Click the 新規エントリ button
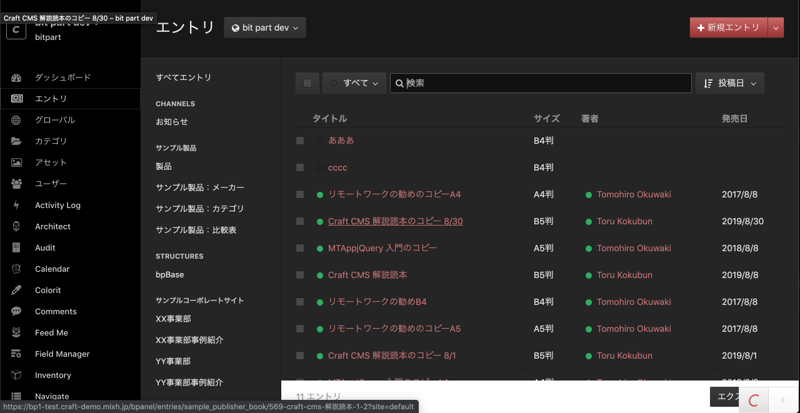 [x=727, y=28]
